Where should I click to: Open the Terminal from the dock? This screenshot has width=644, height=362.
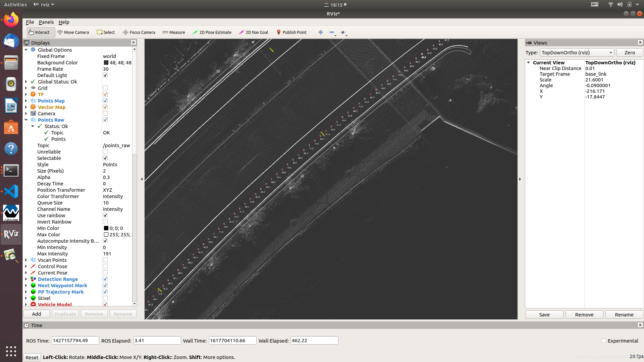[11, 171]
